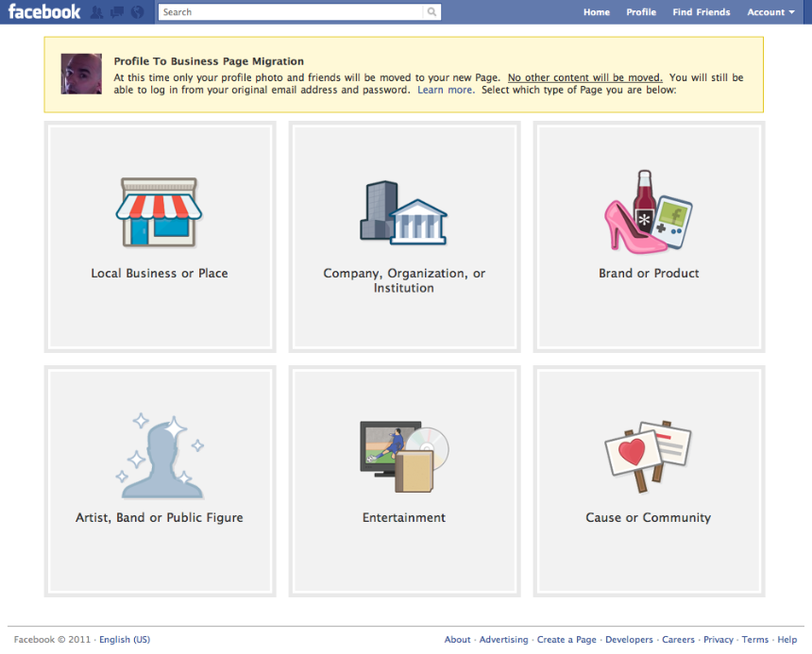Select the Brand or Product label
812x654 pixels.
(649, 273)
